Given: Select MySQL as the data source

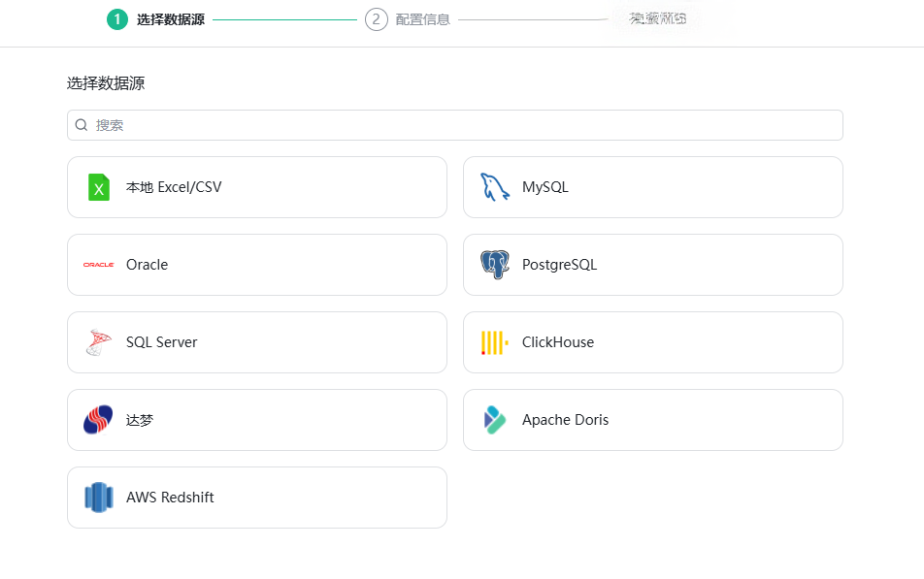Looking at the screenshot, I should 652,186.
